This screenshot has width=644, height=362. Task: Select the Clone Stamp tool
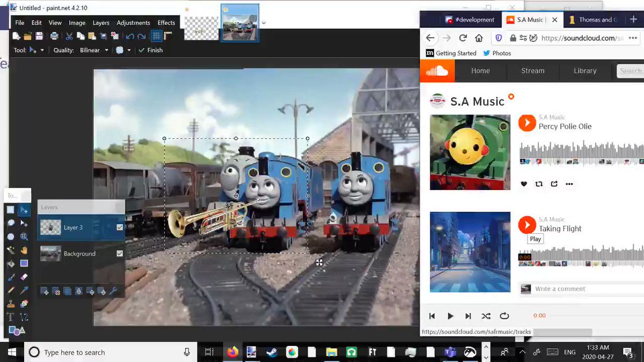pos(11,304)
